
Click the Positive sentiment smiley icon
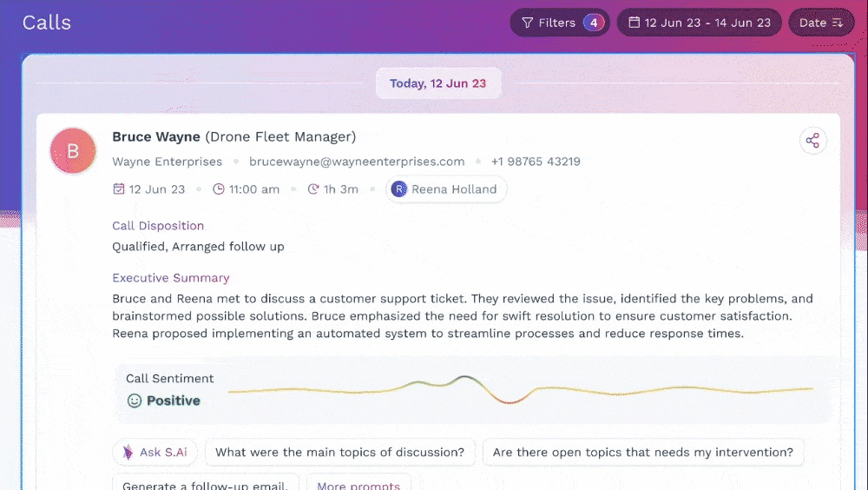click(135, 401)
